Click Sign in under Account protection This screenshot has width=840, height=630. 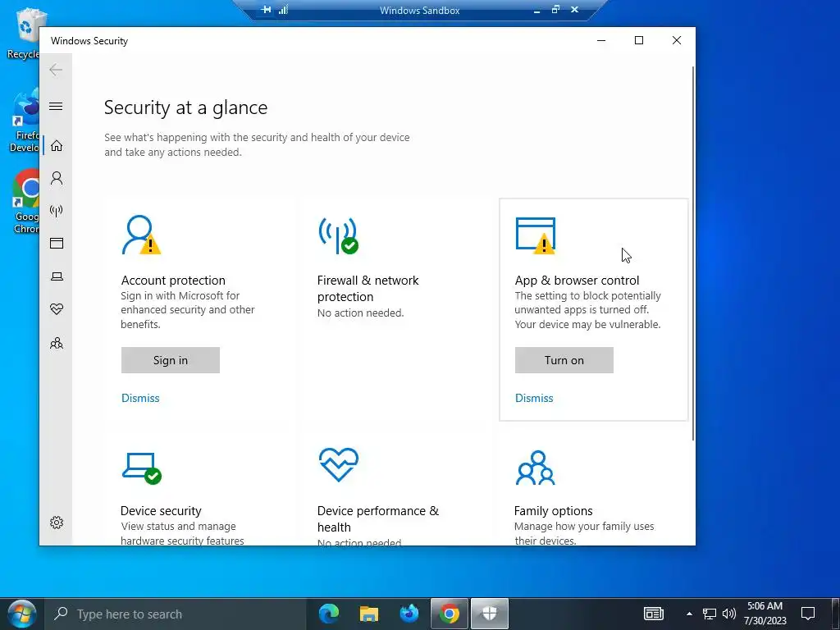pyautogui.click(x=171, y=360)
